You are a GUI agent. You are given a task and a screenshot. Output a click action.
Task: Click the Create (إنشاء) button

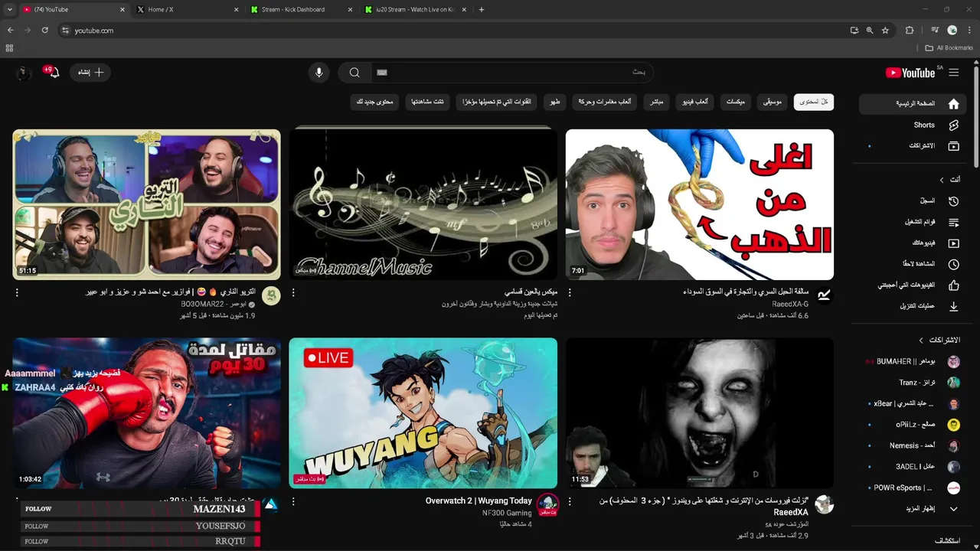point(90,73)
